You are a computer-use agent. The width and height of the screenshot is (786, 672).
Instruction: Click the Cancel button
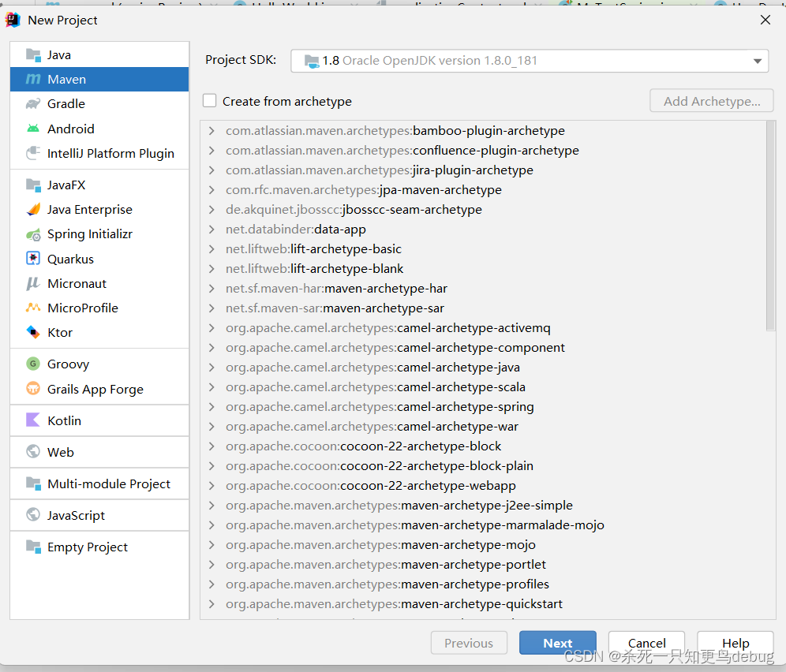646,643
